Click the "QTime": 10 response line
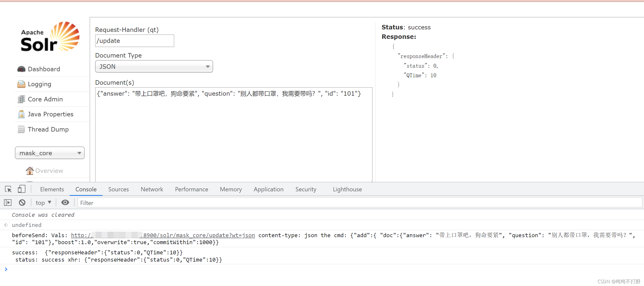Viewport: 644px width, 286px height. click(420, 75)
